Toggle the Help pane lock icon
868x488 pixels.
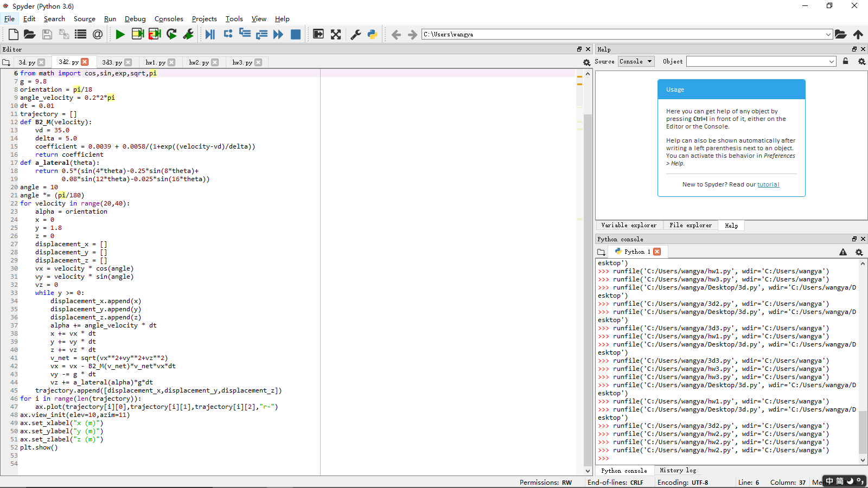845,61
